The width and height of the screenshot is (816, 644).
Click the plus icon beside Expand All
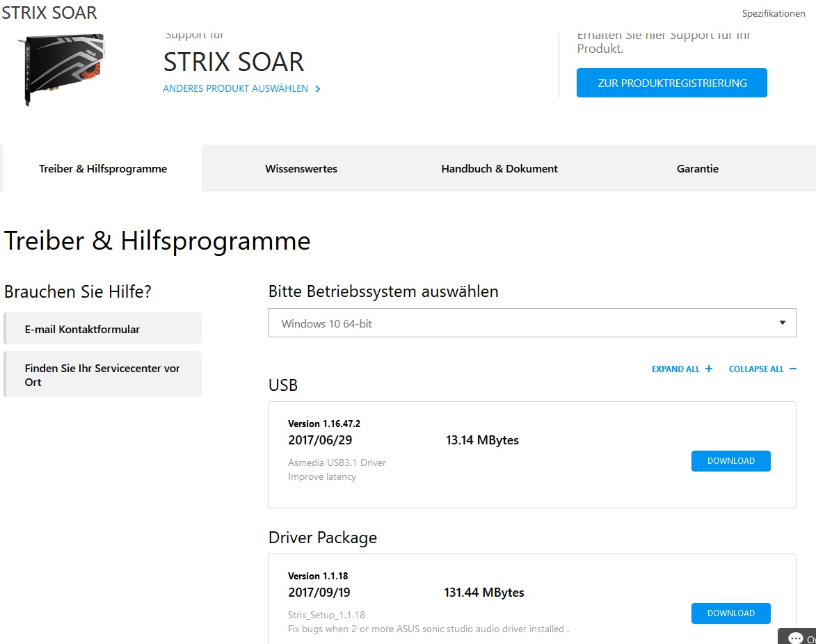(709, 369)
